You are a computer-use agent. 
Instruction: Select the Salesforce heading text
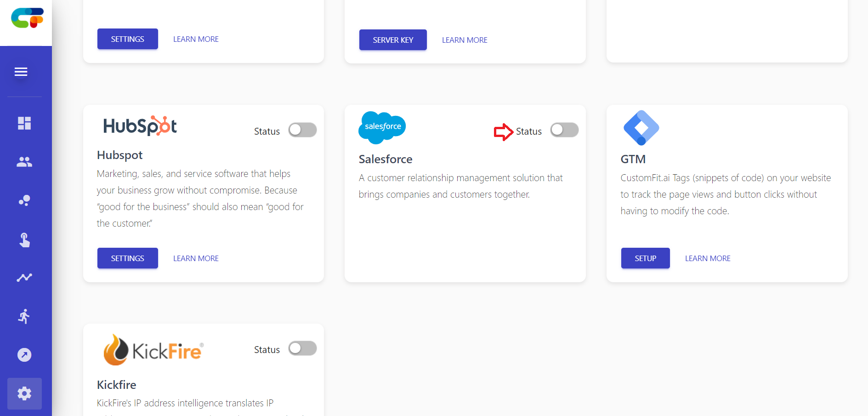click(386, 159)
